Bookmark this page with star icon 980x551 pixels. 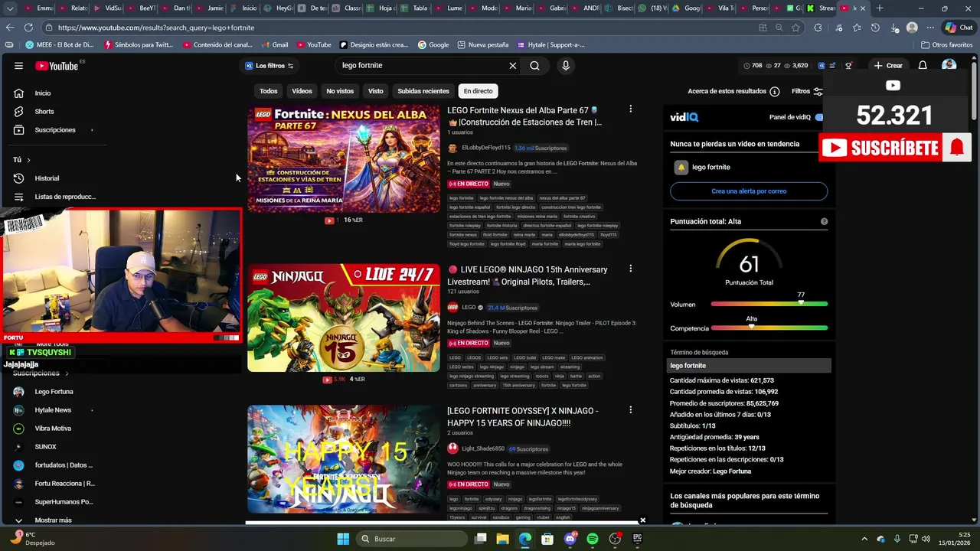point(796,28)
